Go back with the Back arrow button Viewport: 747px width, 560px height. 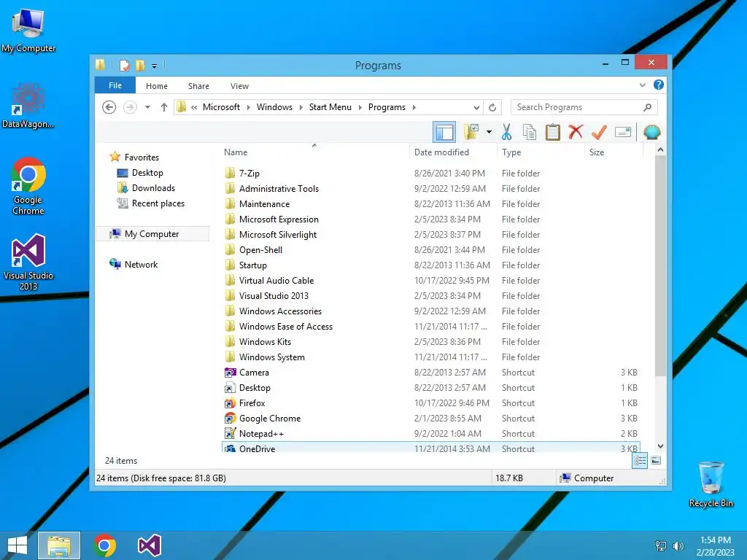pos(109,107)
